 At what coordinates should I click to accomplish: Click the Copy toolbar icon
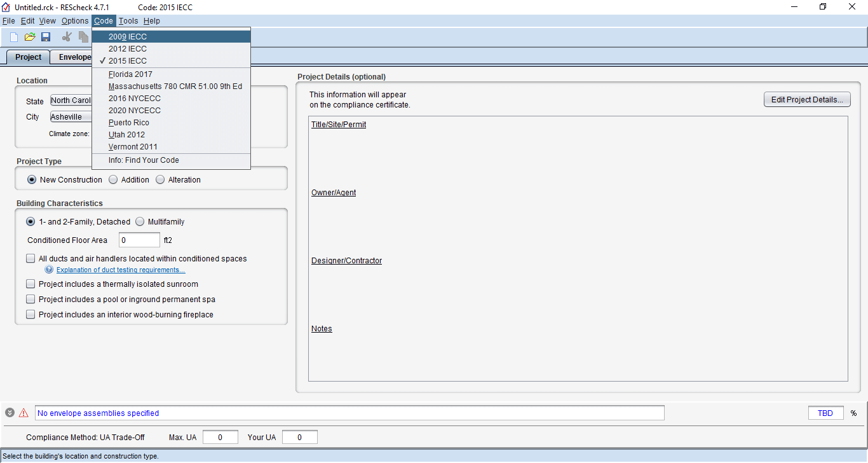(83, 37)
